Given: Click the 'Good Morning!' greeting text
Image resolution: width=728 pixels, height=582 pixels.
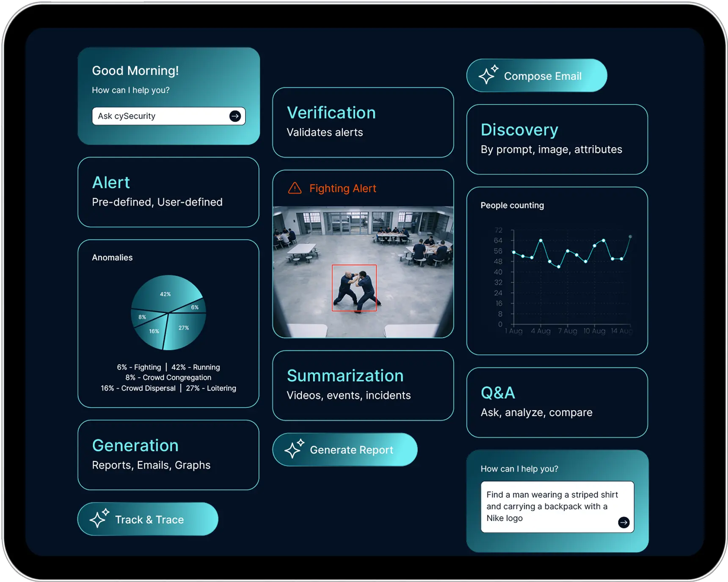Looking at the screenshot, I should tap(135, 70).
